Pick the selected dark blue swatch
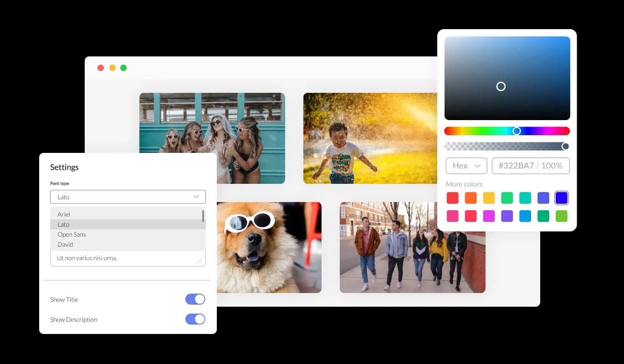 (562, 198)
